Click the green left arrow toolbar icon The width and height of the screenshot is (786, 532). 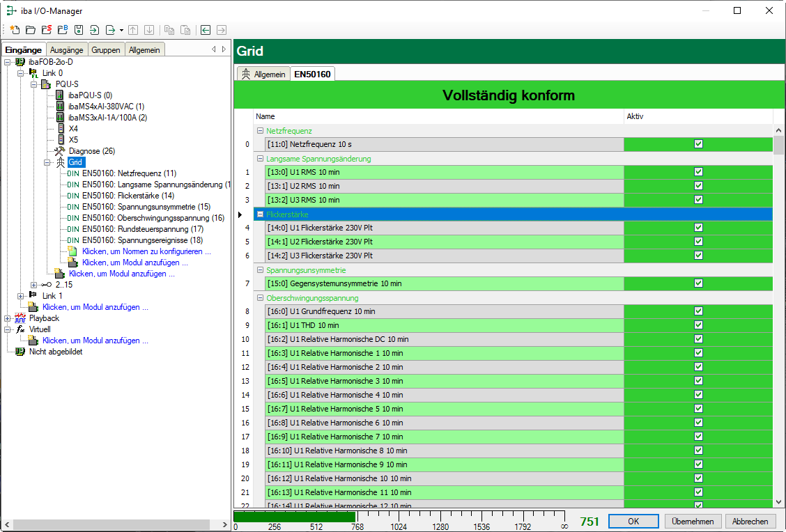(206, 30)
